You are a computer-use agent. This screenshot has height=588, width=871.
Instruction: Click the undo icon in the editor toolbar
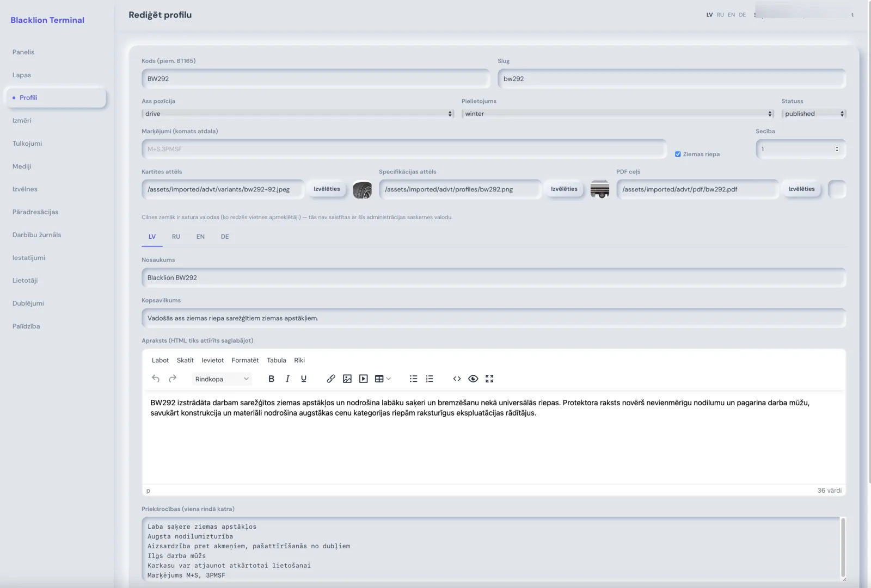tap(156, 379)
